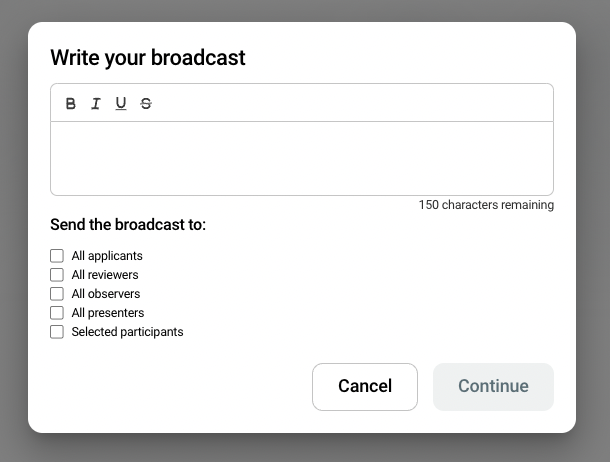Enable italic text formatting

tap(96, 103)
